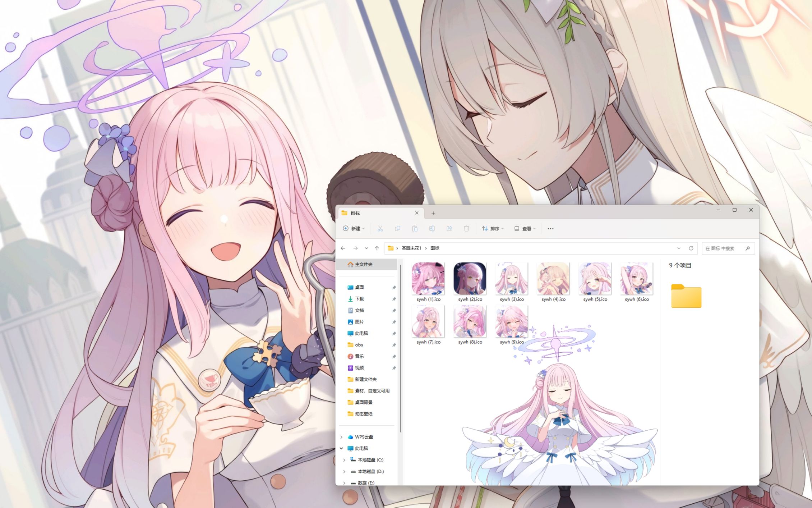812x508 pixels.
Task: Minimize the File Explorer window
Action: (718, 210)
